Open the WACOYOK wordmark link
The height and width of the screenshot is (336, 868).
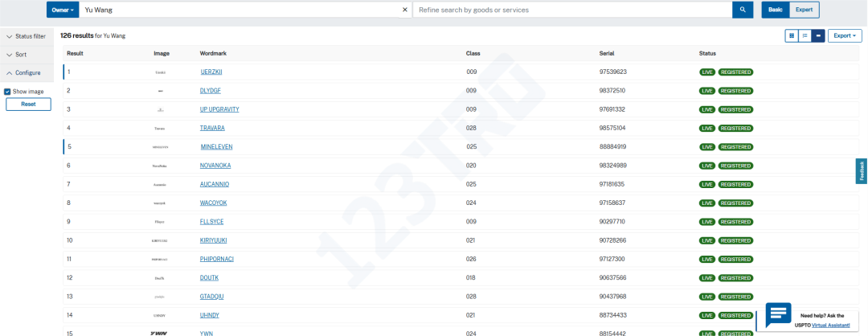tap(213, 203)
